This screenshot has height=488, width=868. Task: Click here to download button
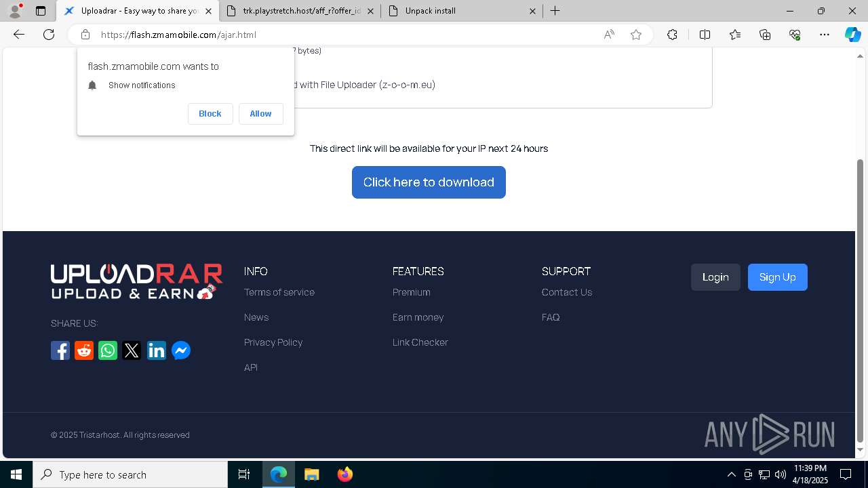click(x=429, y=182)
